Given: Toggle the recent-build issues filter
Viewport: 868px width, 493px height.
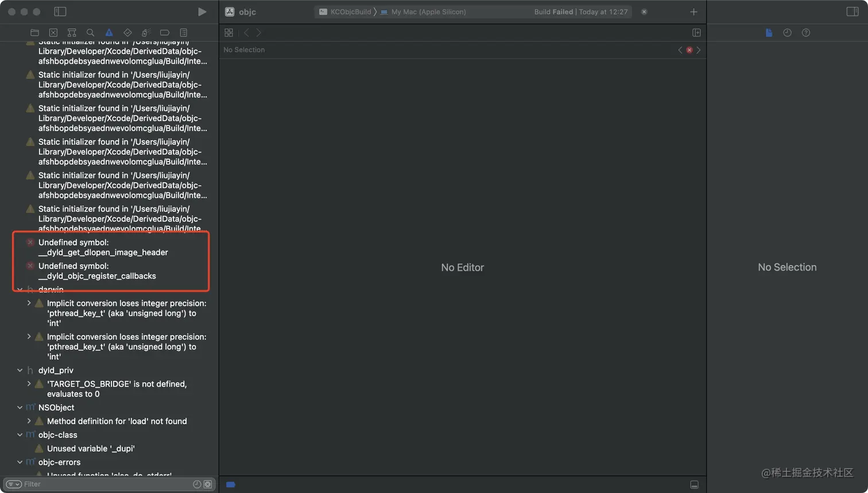Looking at the screenshot, I should pos(197,484).
